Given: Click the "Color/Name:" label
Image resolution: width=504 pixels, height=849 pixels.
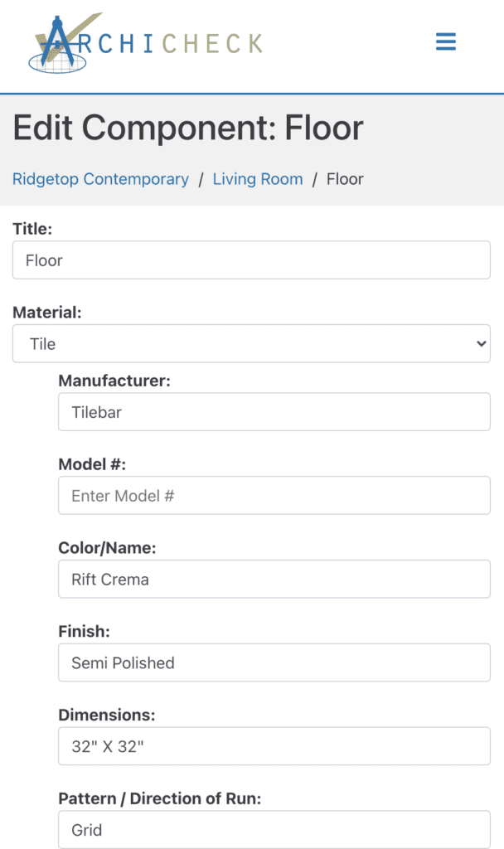Looking at the screenshot, I should pos(107,549).
